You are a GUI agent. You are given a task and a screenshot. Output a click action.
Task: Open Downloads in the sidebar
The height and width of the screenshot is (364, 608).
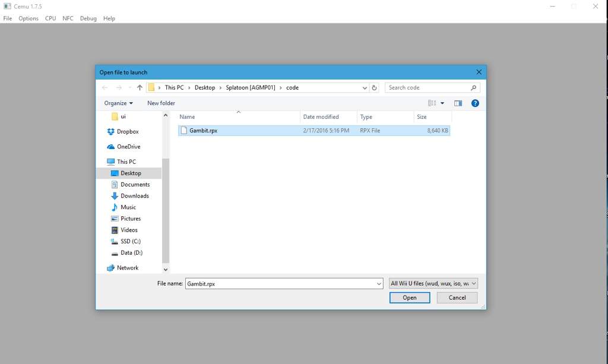tap(135, 196)
